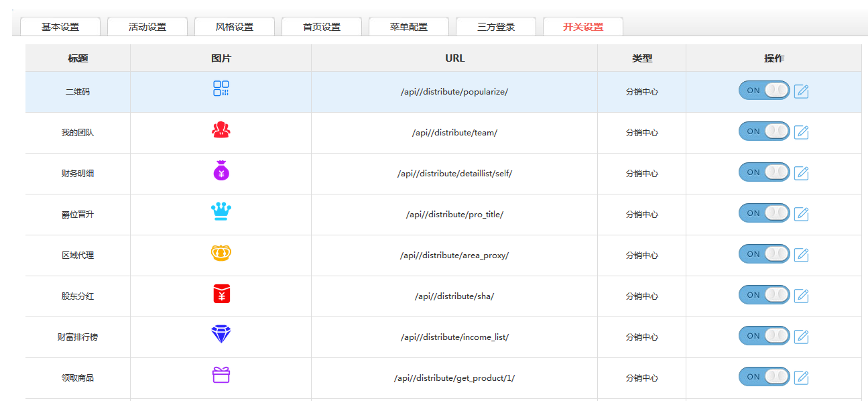The image size is (868, 401).
Task: Edit the 领取商品 row entry
Action: (801, 378)
